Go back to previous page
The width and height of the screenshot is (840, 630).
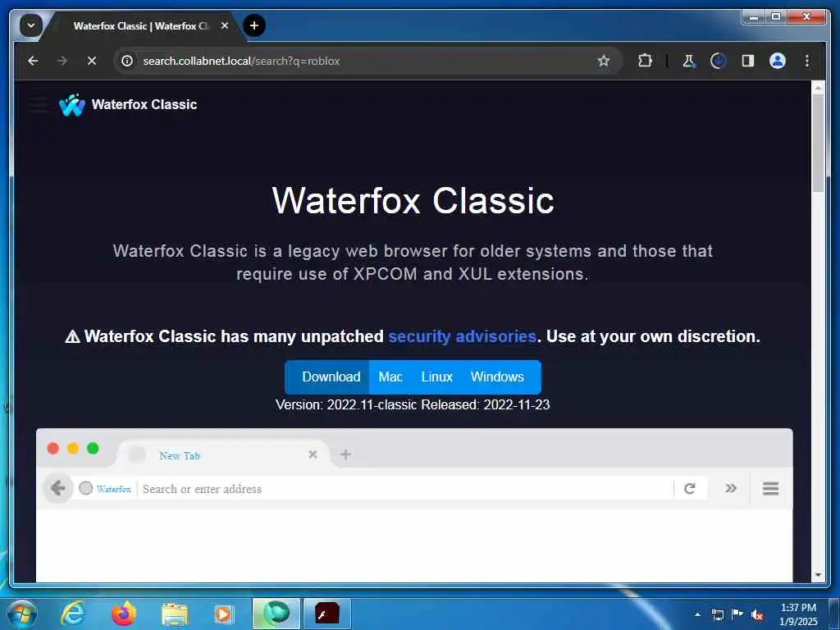click(33, 61)
